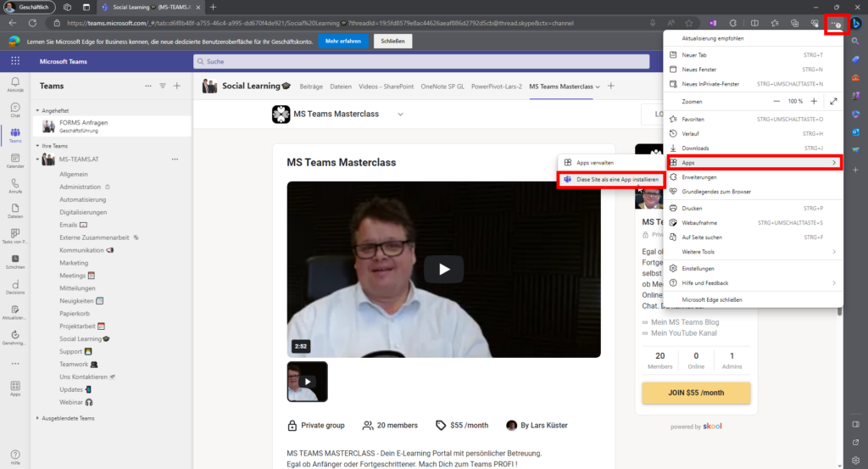This screenshot has height=469, width=868.
Task: Open MS-TEAMS.AT team more options
Action: click(x=175, y=159)
